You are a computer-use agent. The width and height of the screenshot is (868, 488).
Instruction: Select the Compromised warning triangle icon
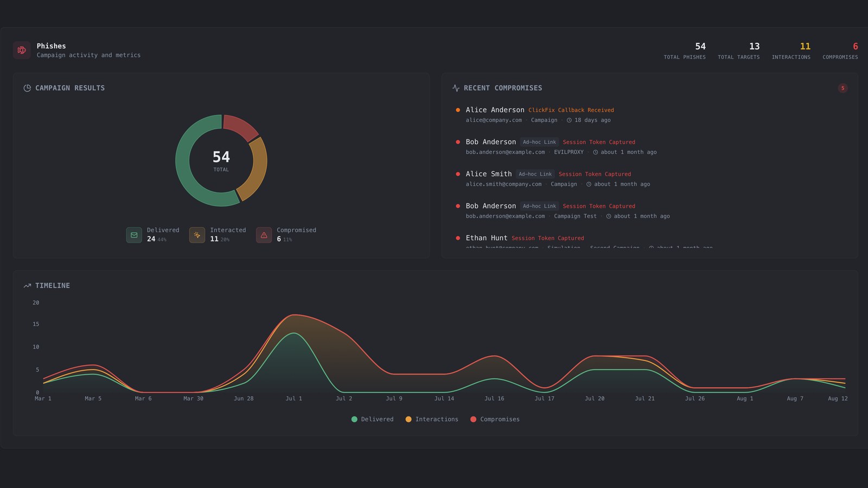pos(264,235)
